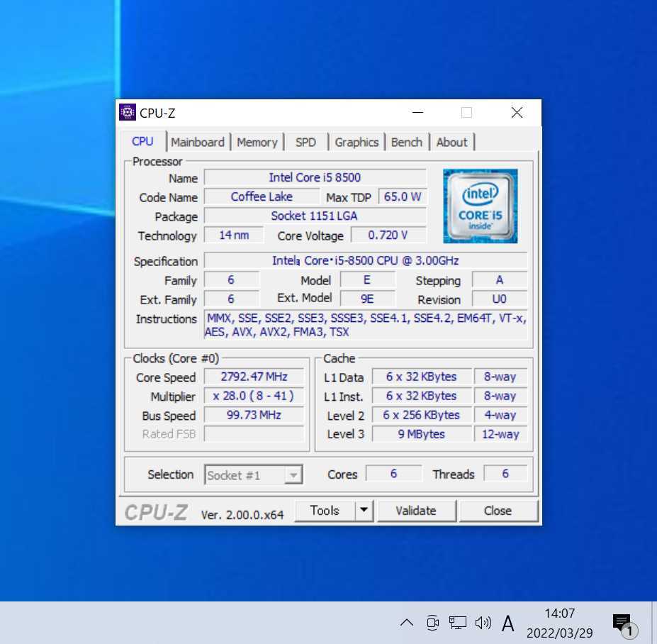This screenshot has height=644, width=657.
Task: Open the SPD tab
Action: point(305,142)
